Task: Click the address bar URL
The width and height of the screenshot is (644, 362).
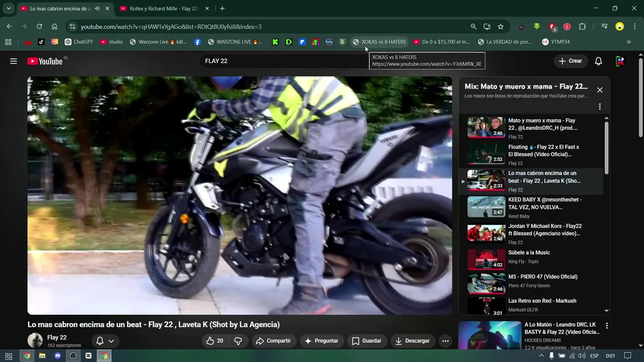Action: coord(171,27)
